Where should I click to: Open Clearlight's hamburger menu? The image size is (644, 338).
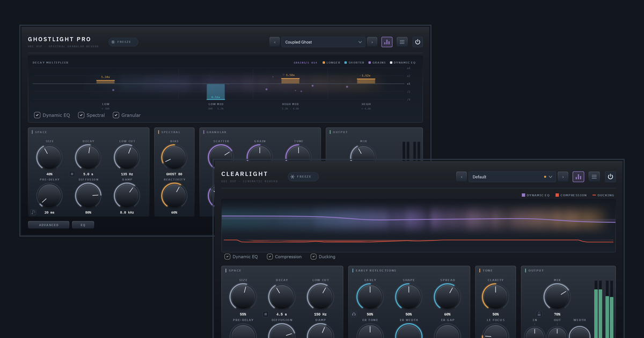tap(594, 177)
